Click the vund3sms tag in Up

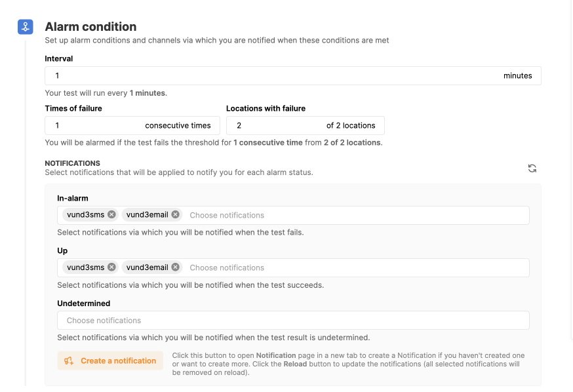(x=85, y=267)
